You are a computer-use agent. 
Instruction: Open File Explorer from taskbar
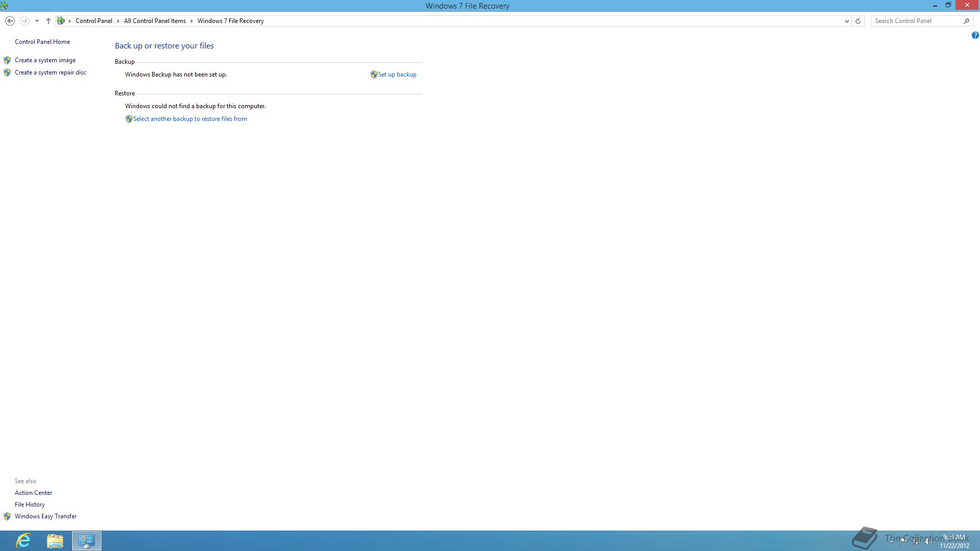click(x=55, y=541)
